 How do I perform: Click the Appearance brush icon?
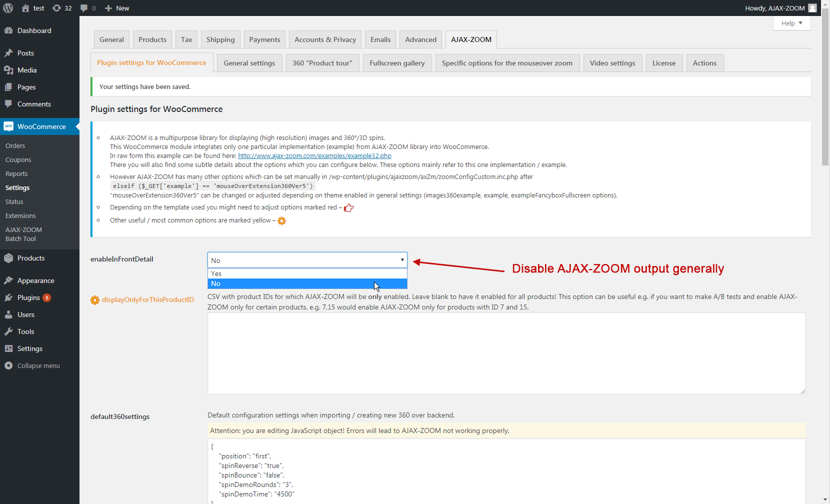(x=8, y=280)
